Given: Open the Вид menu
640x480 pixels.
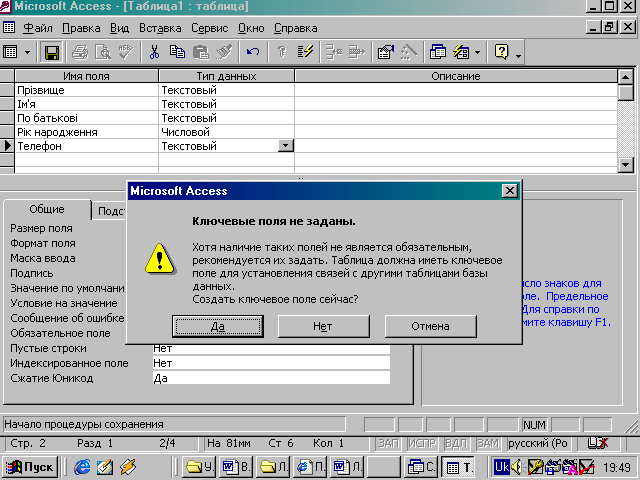Looking at the screenshot, I should point(119,28).
